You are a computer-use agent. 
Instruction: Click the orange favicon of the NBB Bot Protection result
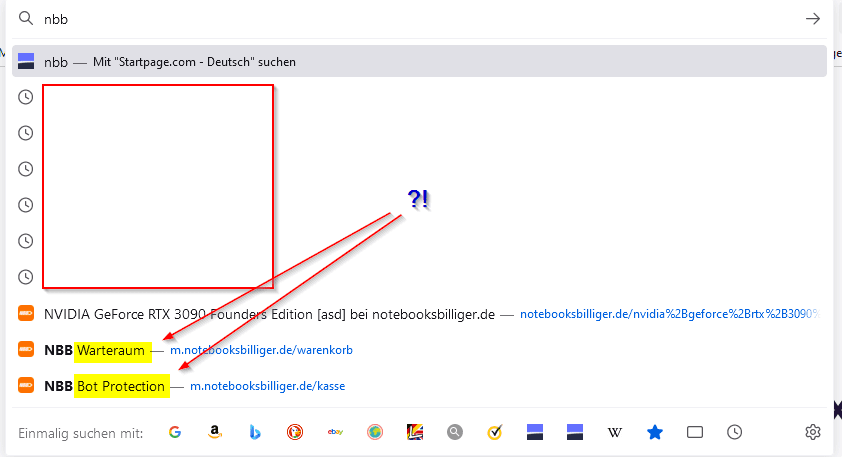pos(26,386)
